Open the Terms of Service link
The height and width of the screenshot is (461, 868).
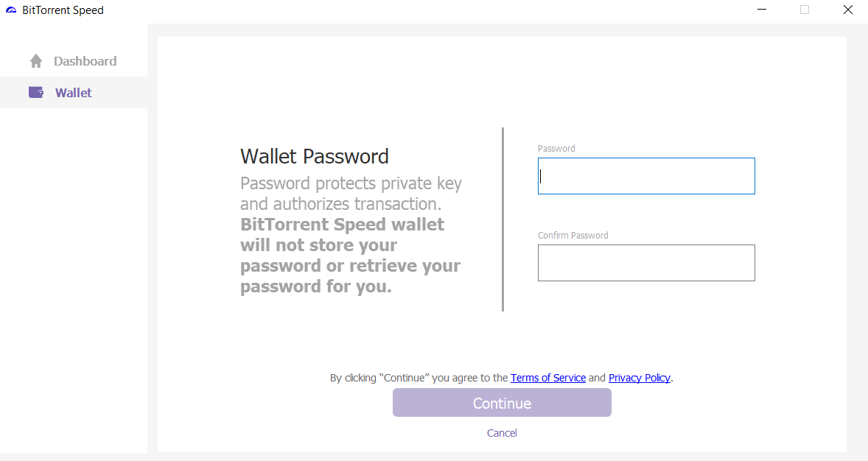548,378
